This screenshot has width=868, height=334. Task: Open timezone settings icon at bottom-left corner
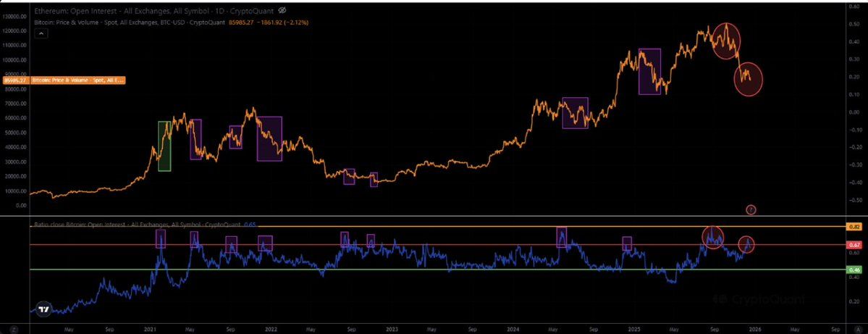14,329
